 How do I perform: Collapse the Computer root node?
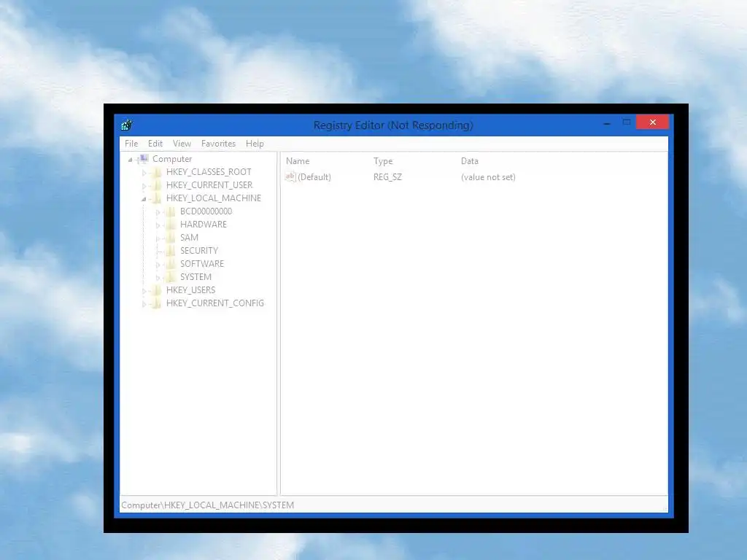130,160
